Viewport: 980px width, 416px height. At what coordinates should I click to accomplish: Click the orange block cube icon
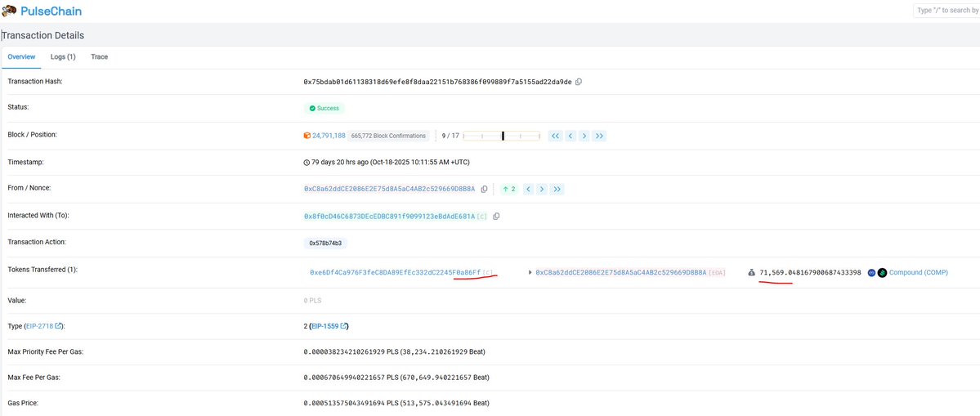click(x=307, y=136)
